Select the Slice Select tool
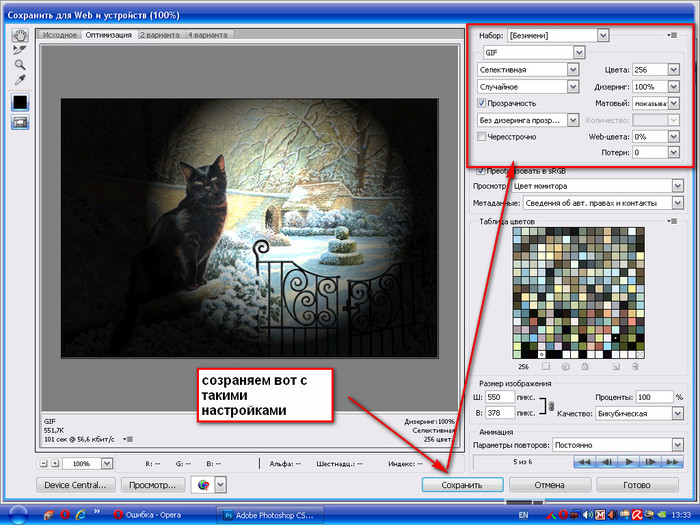This screenshot has width=700, height=525. 20,50
